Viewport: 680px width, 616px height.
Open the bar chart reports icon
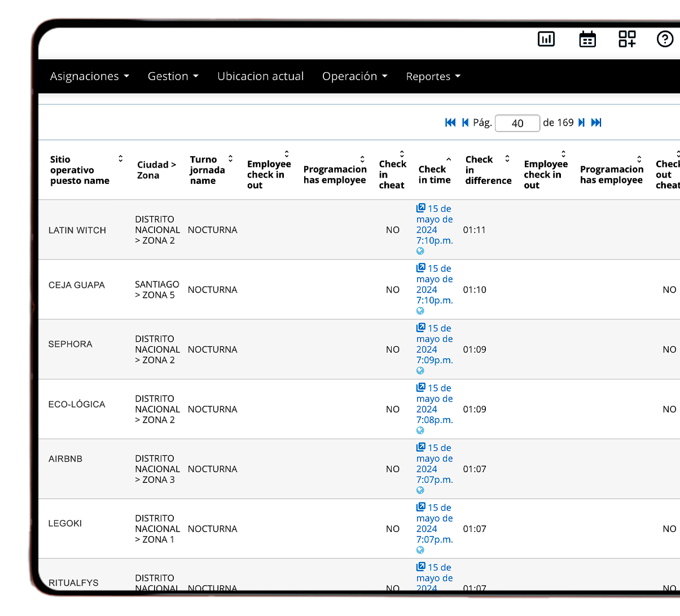point(546,39)
